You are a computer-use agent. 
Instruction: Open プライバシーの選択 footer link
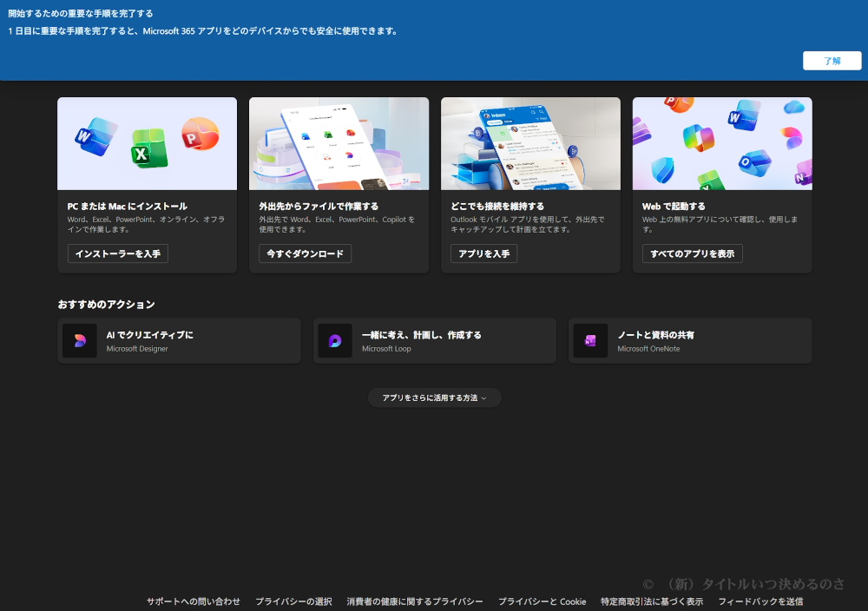point(293,601)
